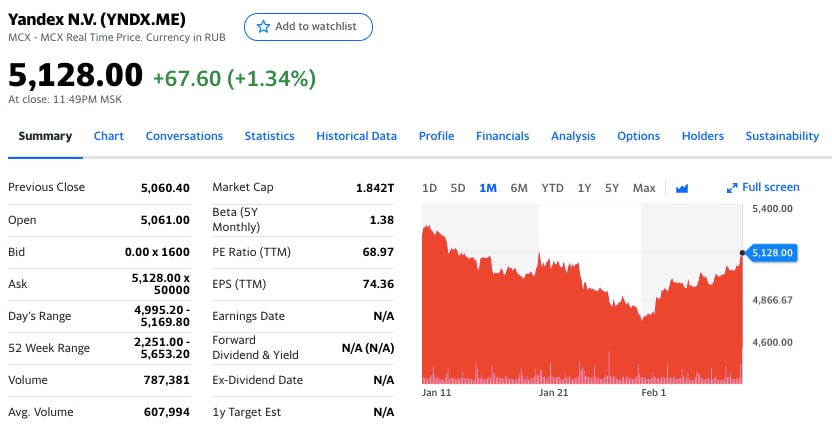Select the 1Y chart range
832x448 pixels.
click(x=584, y=188)
